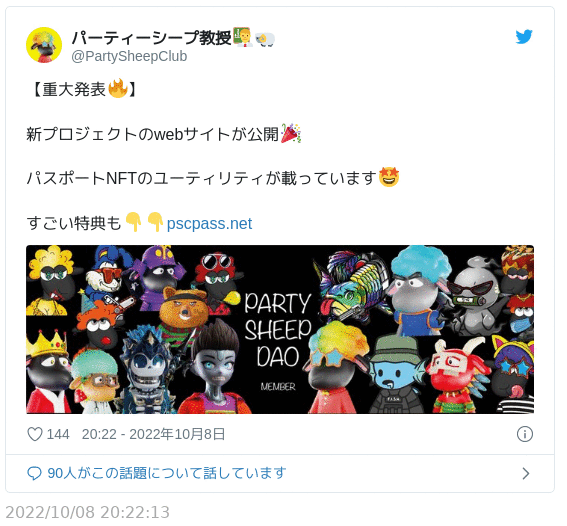Click the display name パーティーシープ教授
Screen dimensions: 567x526
click(x=151, y=38)
